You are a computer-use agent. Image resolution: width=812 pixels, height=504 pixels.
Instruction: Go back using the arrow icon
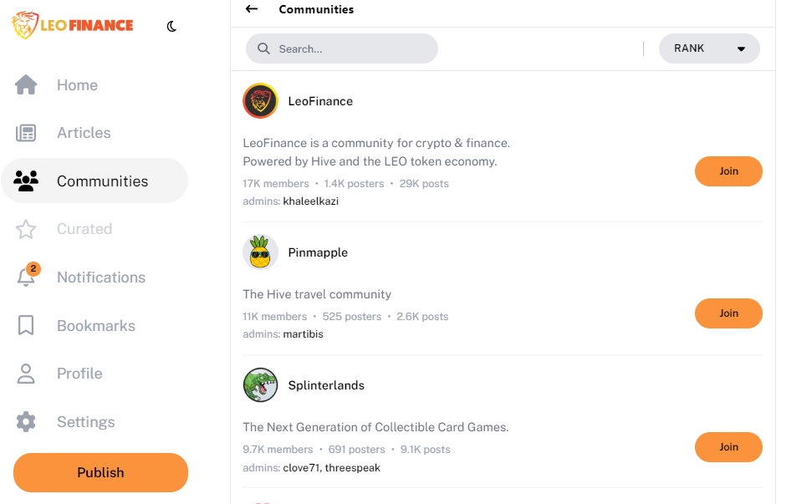tap(252, 9)
